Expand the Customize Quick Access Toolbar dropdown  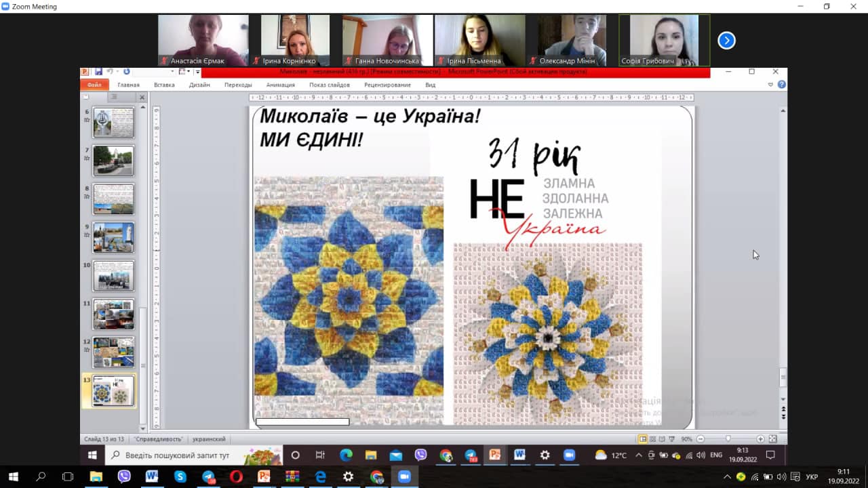[x=197, y=72]
